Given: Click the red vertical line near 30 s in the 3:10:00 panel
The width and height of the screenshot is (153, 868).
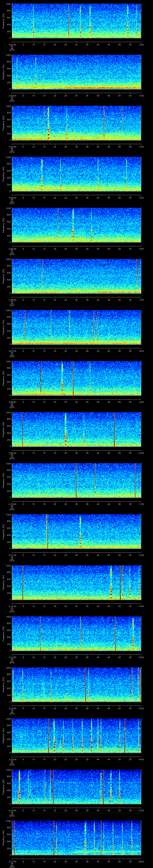Looking at the screenshot, I should [x=76, y=480].
